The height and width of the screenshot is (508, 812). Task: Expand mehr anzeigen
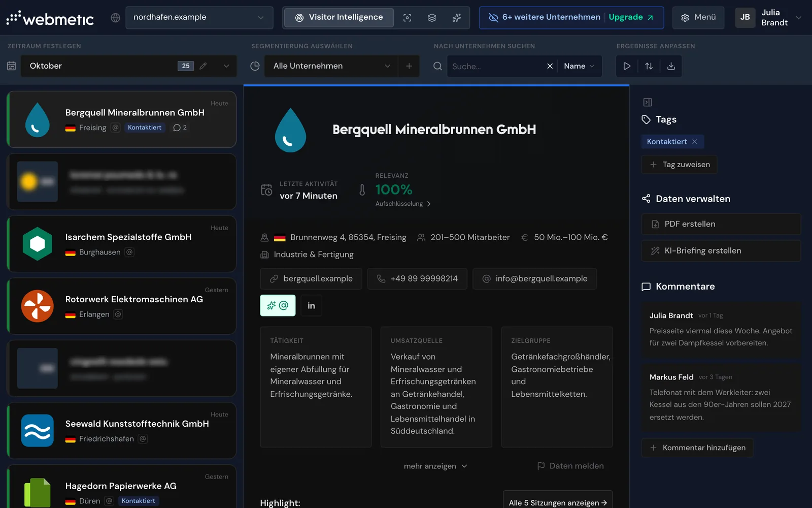[x=435, y=466]
